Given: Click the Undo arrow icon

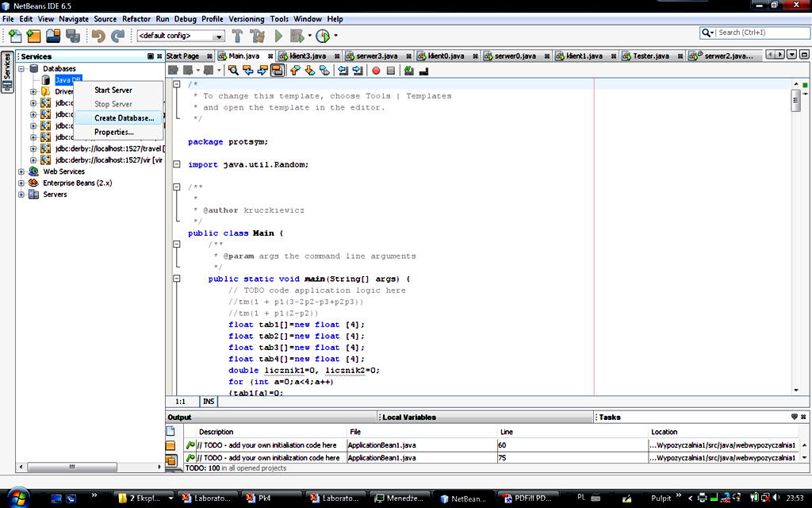Looking at the screenshot, I should click(98, 36).
